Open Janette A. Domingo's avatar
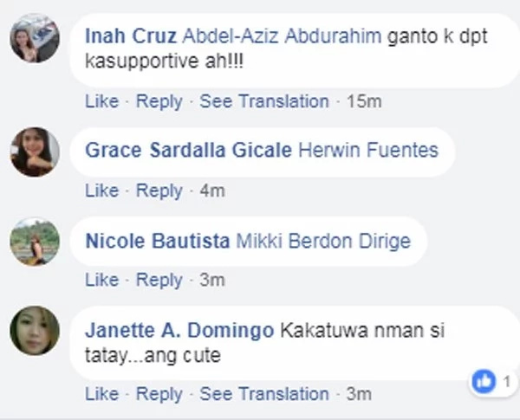The image size is (520, 420). tap(35, 331)
